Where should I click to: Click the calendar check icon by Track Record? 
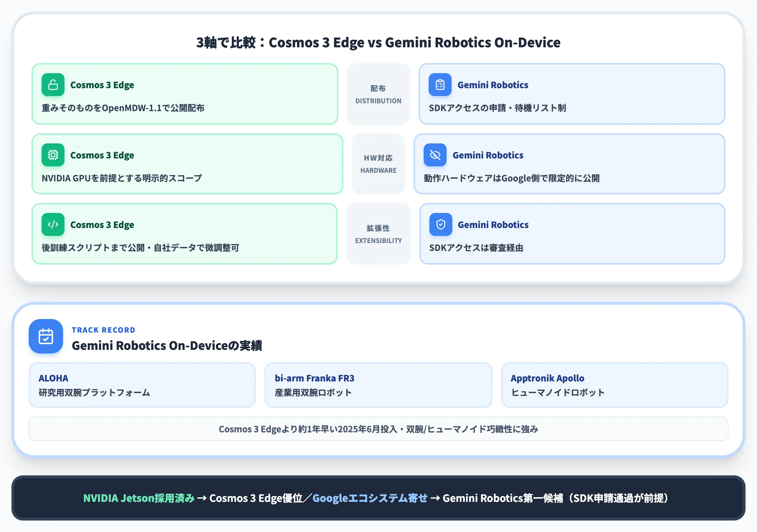pos(46,336)
